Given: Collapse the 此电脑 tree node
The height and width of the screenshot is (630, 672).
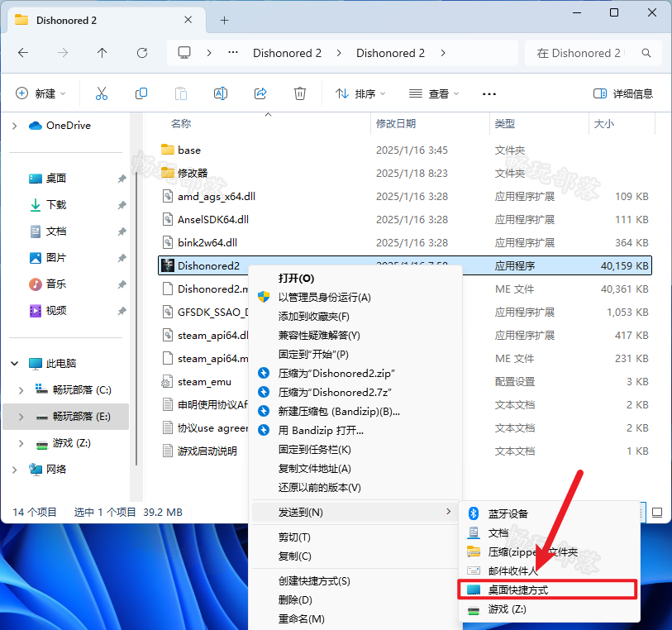Looking at the screenshot, I should tap(15, 364).
